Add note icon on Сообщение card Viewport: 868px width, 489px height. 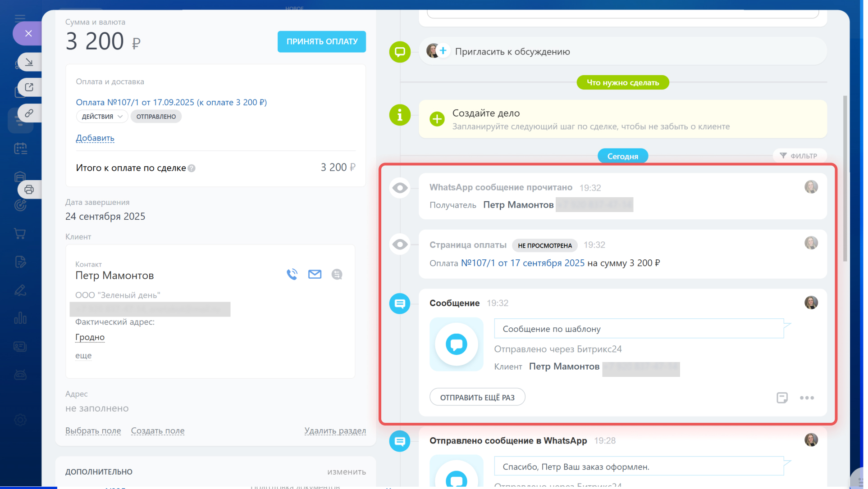coord(782,398)
